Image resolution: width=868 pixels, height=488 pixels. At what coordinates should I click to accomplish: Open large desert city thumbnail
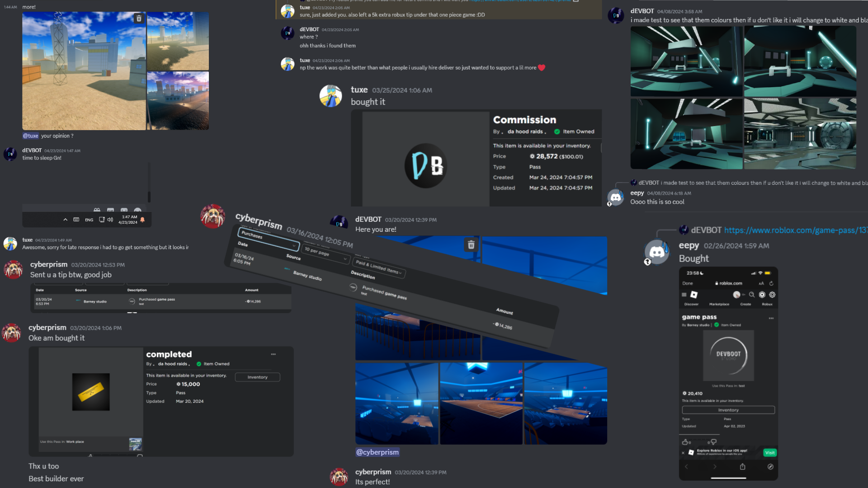84,71
